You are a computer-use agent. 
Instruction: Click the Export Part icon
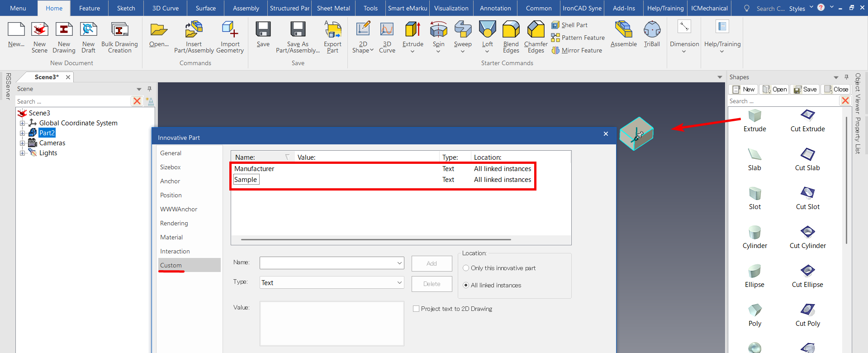coord(332,31)
